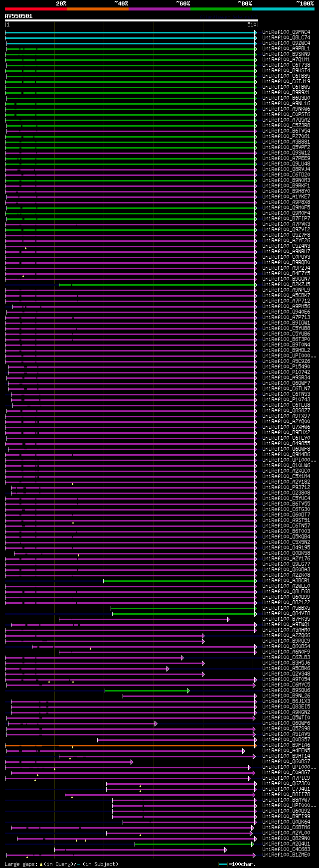The image size is (319, 868).
Task: Open hit UniRef100_B9SKN9
Action: pyautogui.click(x=286, y=54)
